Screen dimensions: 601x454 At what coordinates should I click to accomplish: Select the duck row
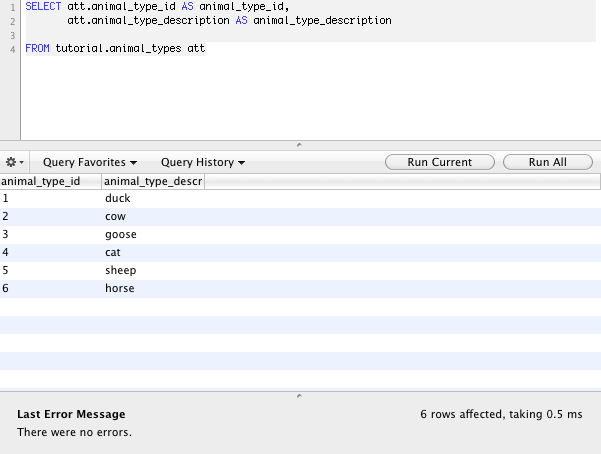300,199
